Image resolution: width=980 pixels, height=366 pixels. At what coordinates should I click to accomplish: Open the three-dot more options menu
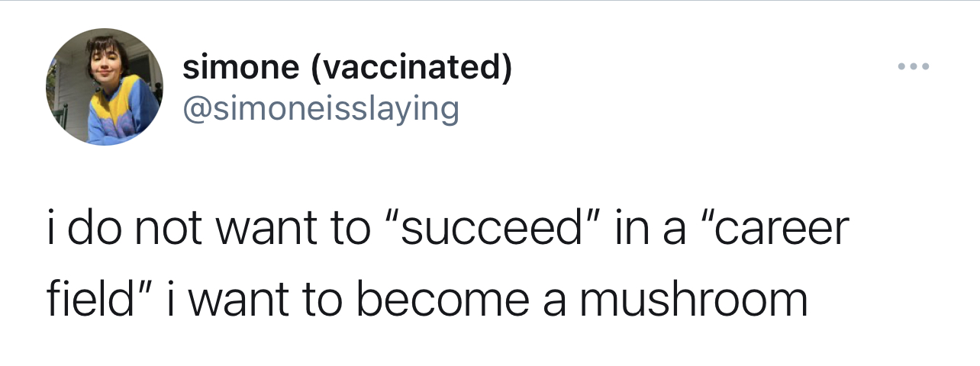914,66
